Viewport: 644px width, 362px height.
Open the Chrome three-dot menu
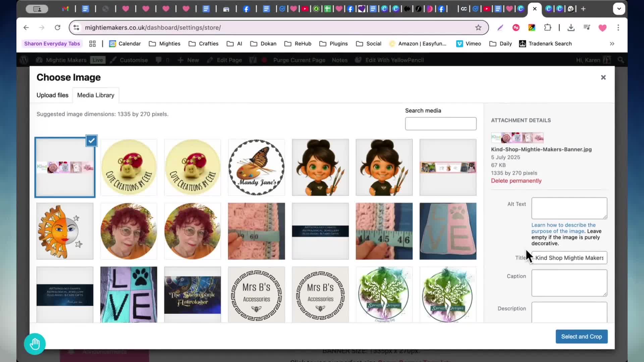click(x=618, y=27)
